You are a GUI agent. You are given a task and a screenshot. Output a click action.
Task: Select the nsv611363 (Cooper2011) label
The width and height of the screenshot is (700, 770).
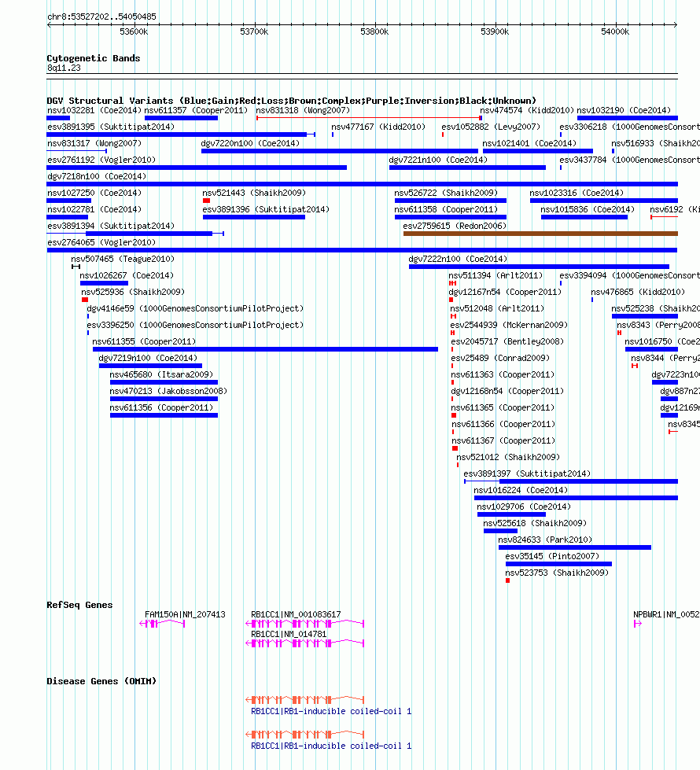click(x=503, y=374)
